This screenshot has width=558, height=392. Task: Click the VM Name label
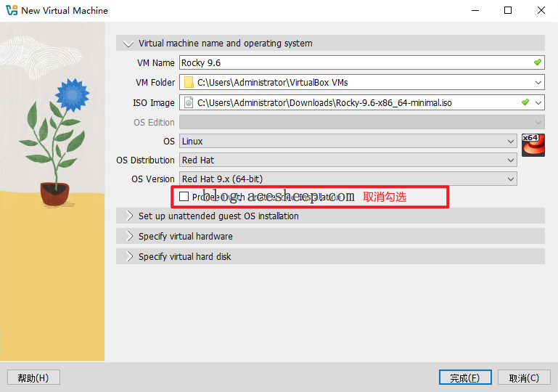pyautogui.click(x=156, y=63)
